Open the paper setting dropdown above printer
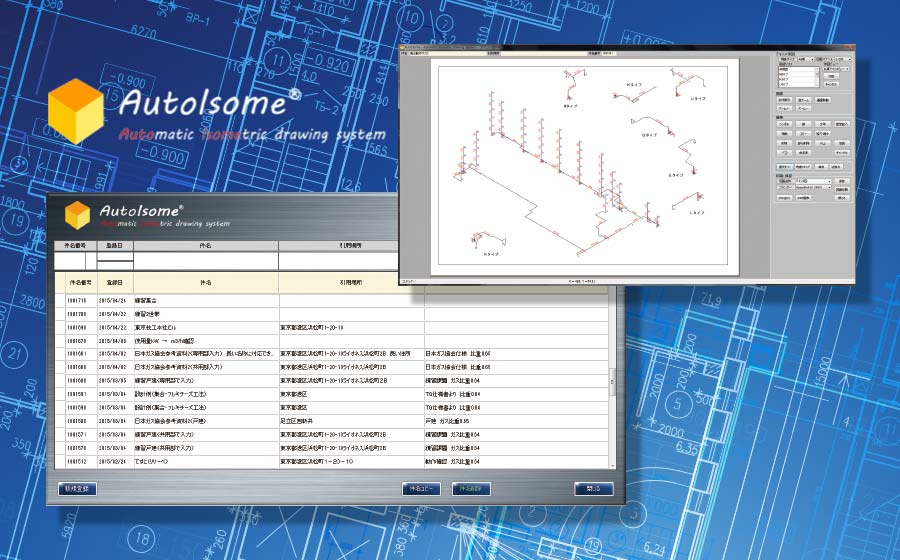The image size is (900, 560). [813, 181]
